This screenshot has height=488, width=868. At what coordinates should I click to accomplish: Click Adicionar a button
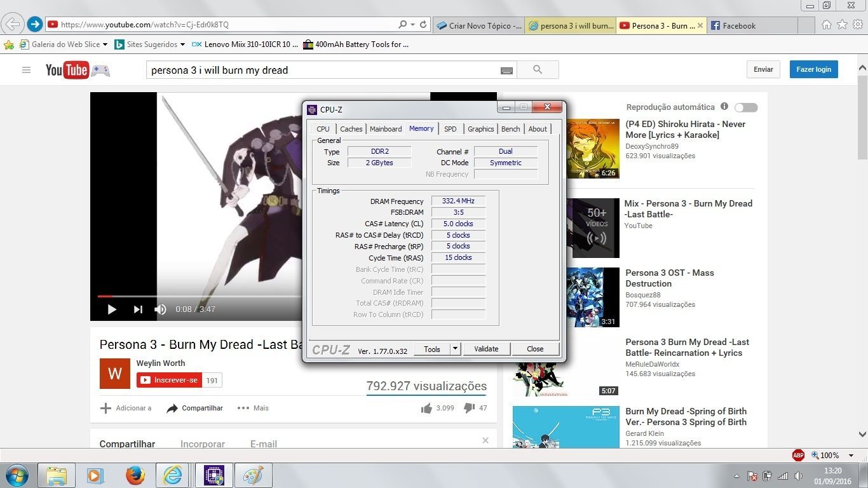pos(126,408)
